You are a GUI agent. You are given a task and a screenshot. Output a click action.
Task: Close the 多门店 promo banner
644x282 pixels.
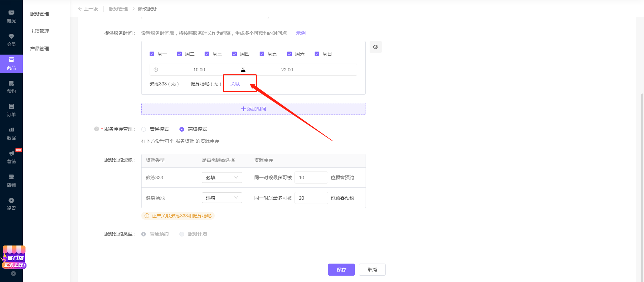[13, 274]
